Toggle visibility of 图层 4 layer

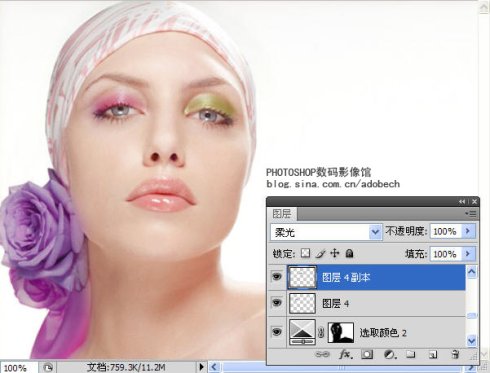277,303
